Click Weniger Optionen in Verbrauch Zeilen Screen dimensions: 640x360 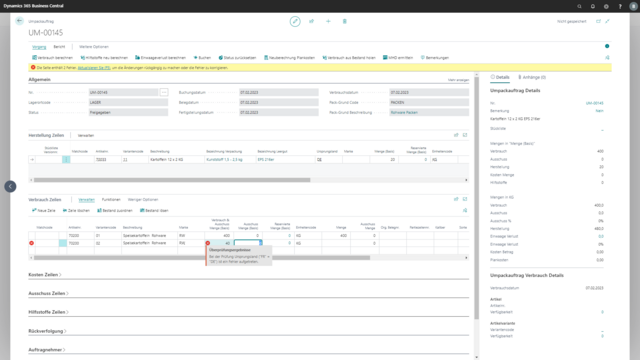pyautogui.click(x=143, y=200)
